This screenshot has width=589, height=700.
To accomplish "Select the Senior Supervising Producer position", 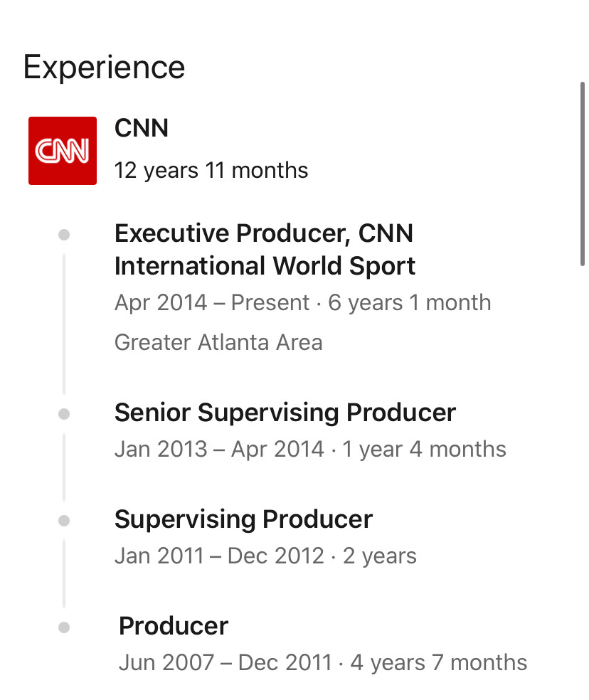I will pyautogui.click(x=285, y=412).
